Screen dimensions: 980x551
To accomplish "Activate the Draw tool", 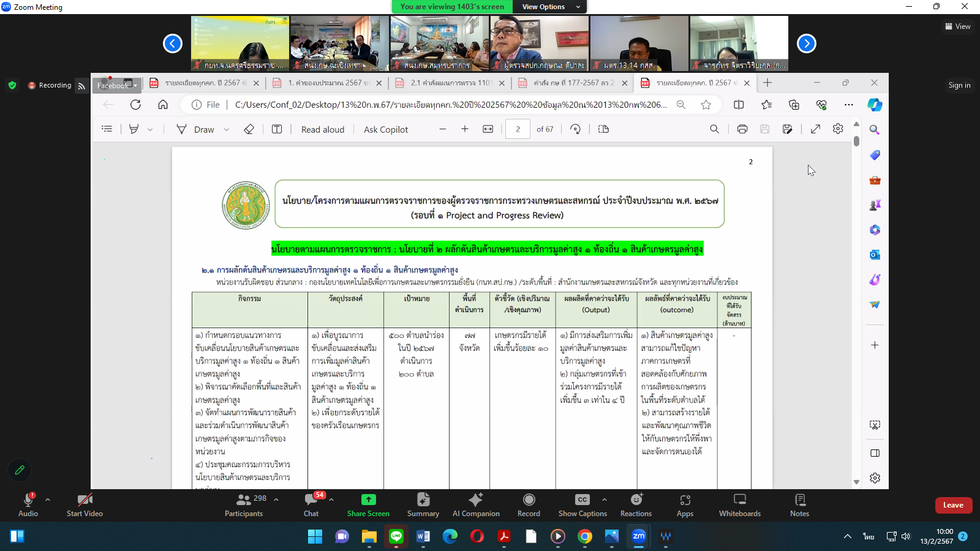I will pos(195,129).
